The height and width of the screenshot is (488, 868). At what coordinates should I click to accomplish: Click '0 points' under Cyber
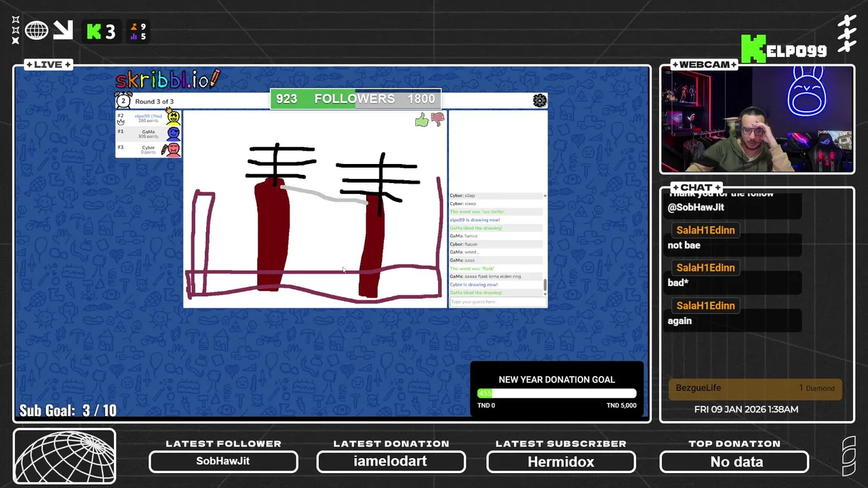point(148,152)
